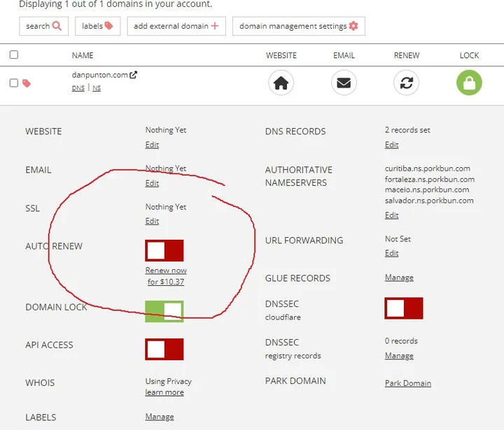504x430 pixels.
Task: Click Edit under Email
Action: (152, 183)
